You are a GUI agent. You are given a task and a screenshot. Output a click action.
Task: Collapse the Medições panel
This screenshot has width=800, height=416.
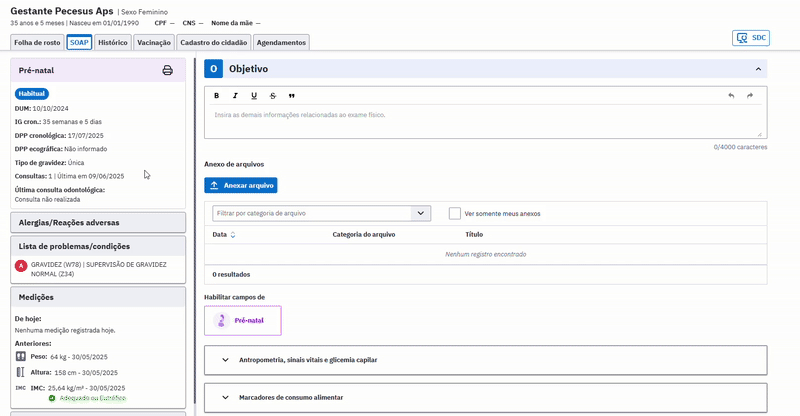pos(98,297)
